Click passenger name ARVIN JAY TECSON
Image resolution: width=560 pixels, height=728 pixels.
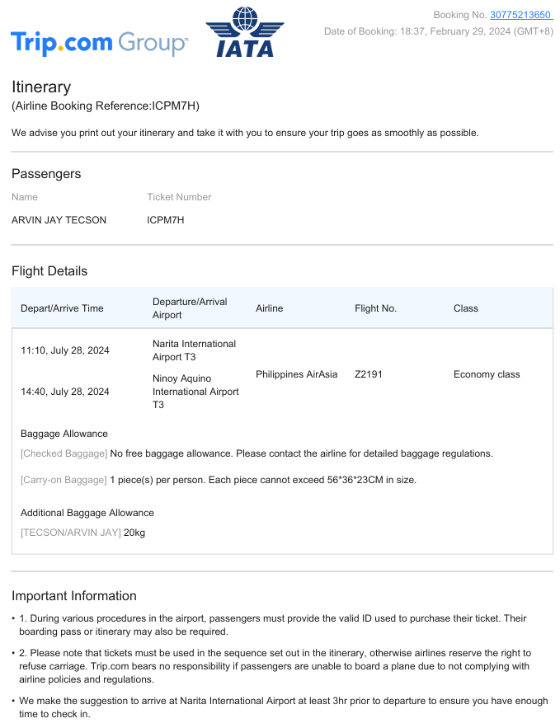point(59,220)
